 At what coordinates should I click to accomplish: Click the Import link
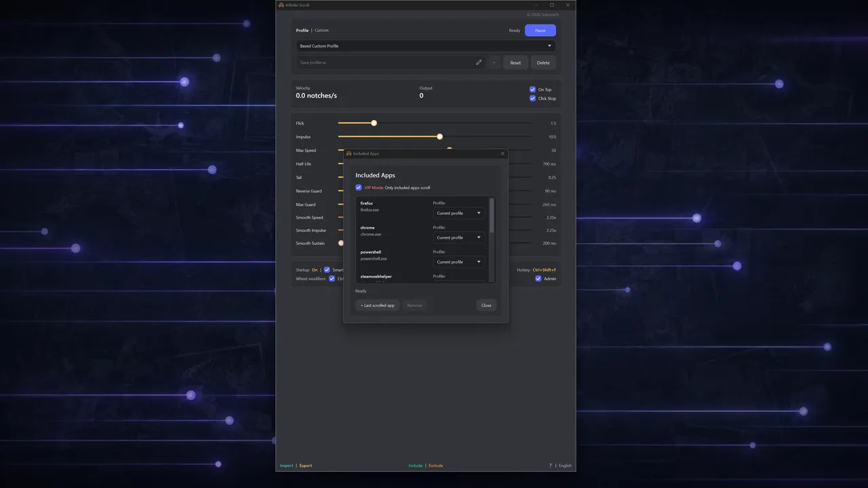[287, 466]
